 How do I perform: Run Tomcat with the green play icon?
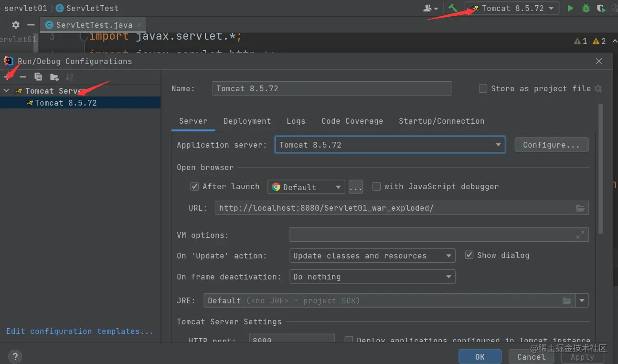pos(570,8)
